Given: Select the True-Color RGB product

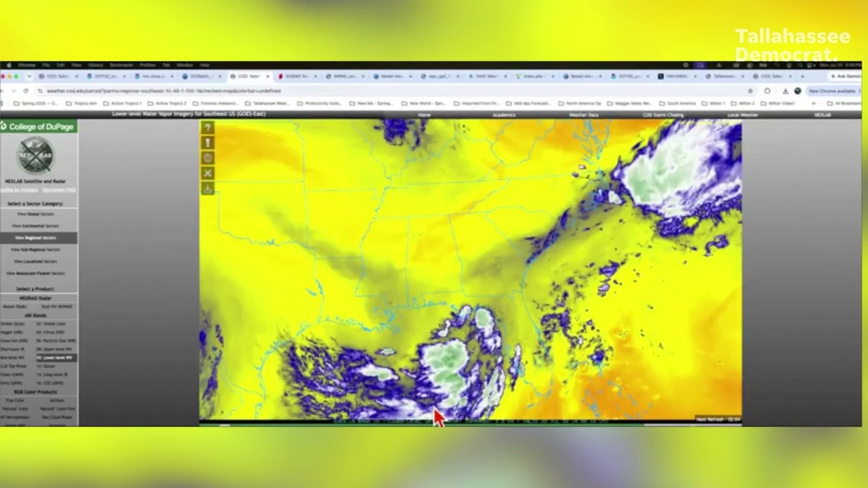Looking at the screenshot, I should click(14, 401).
